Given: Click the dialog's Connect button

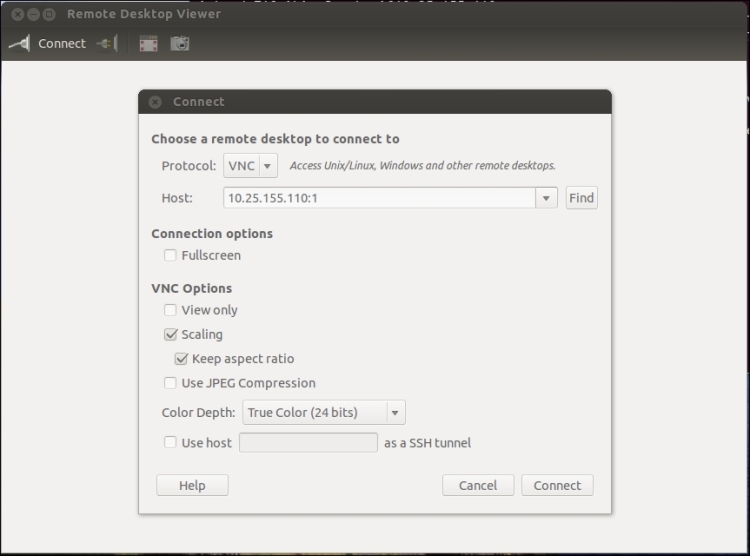Looking at the screenshot, I should click(x=557, y=485).
